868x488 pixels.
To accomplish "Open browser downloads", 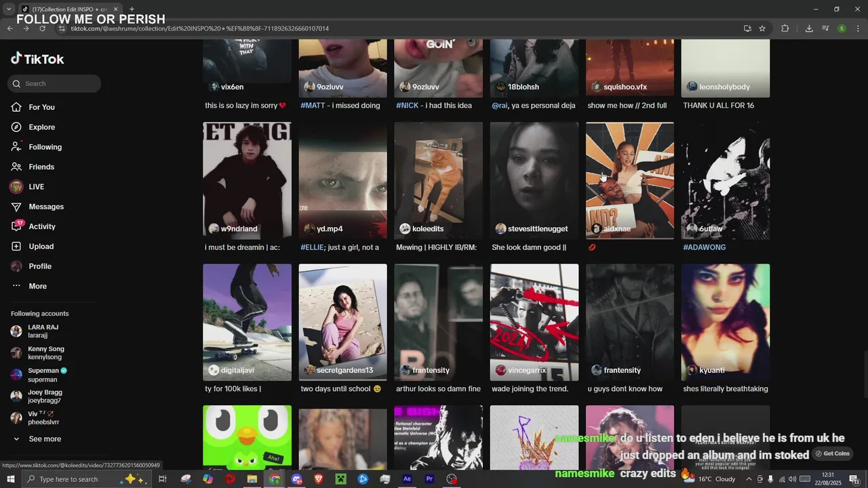I will [x=809, y=28].
